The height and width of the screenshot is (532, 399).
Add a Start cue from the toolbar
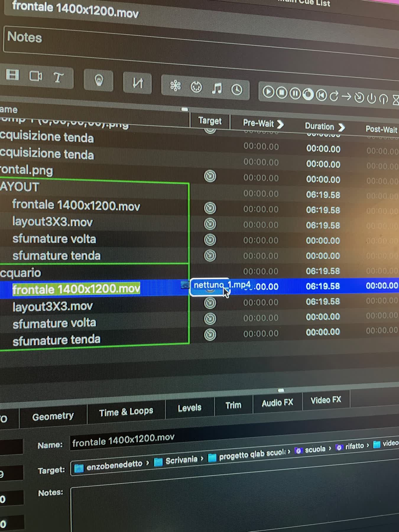268,92
